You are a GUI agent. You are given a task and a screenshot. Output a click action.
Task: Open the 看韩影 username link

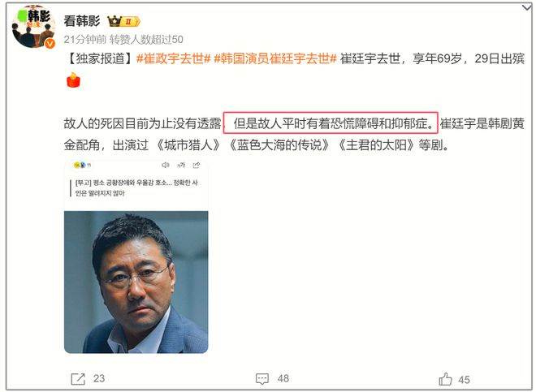82,21
